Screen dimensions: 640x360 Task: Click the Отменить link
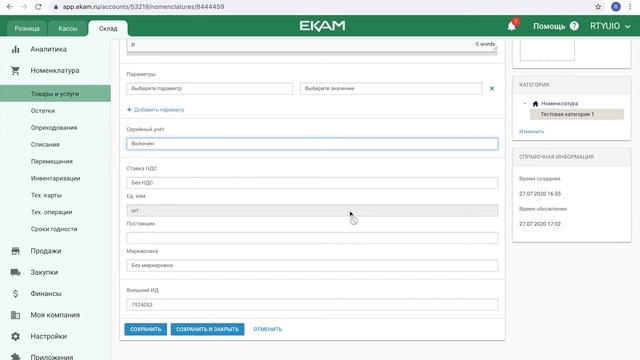[268, 329]
